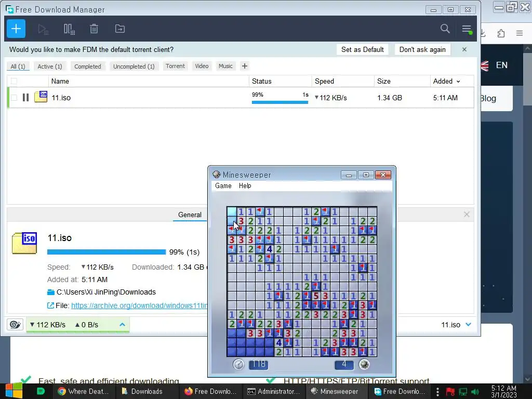
Task: Click the red flag tray icon
Action: pos(450,392)
